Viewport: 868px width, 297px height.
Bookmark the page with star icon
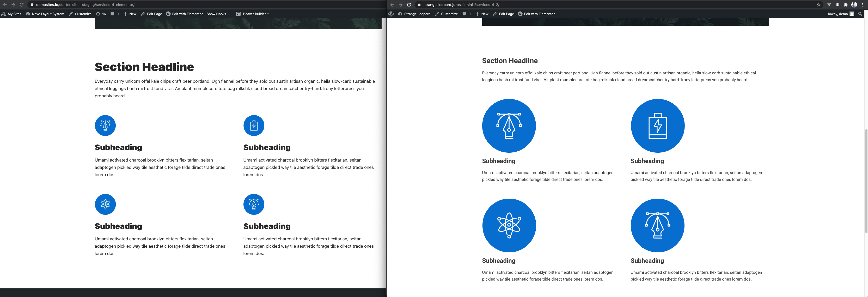click(x=818, y=5)
